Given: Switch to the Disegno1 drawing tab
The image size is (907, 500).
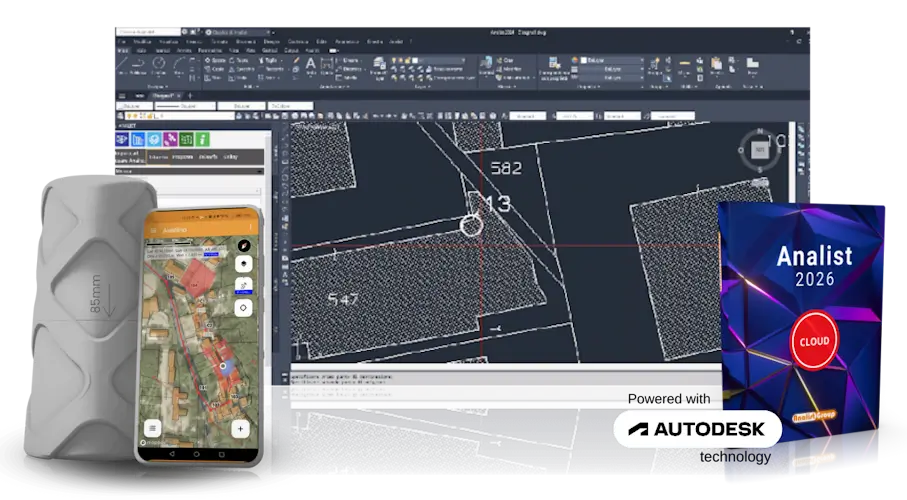Looking at the screenshot, I should coord(166,95).
